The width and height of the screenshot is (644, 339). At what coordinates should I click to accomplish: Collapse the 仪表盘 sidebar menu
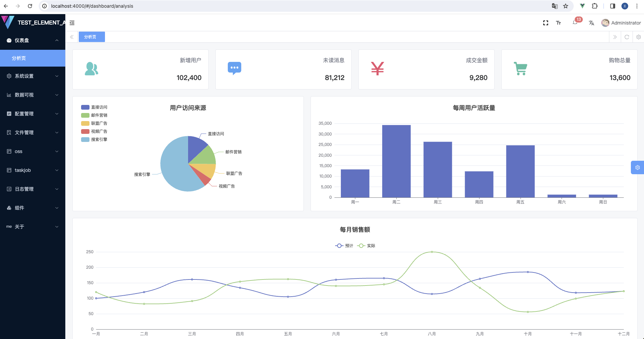[33, 40]
